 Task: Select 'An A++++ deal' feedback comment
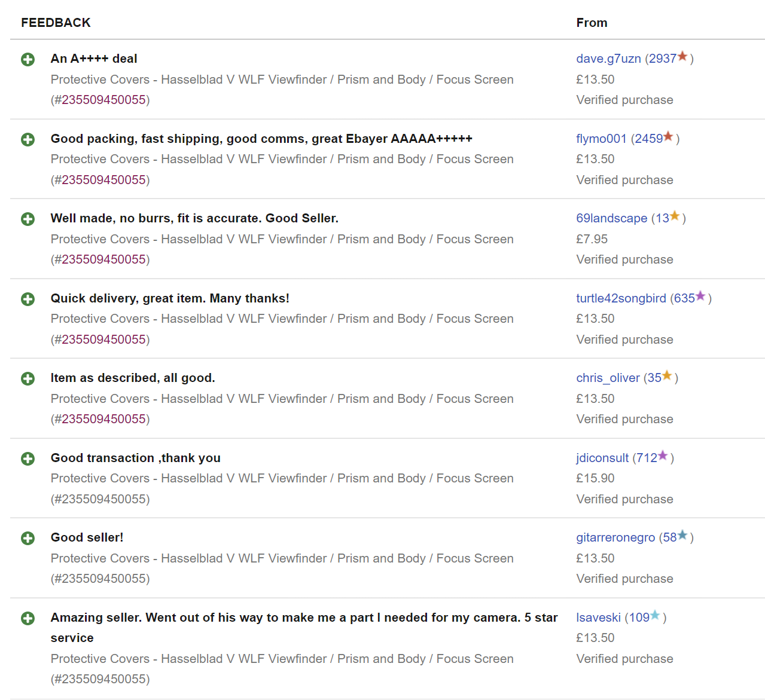[x=94, y=59]
